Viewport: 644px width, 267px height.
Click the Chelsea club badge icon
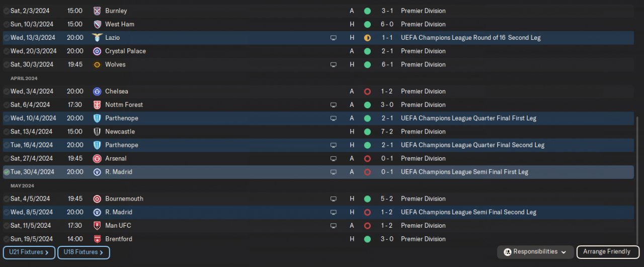click(x=97, y=91)
